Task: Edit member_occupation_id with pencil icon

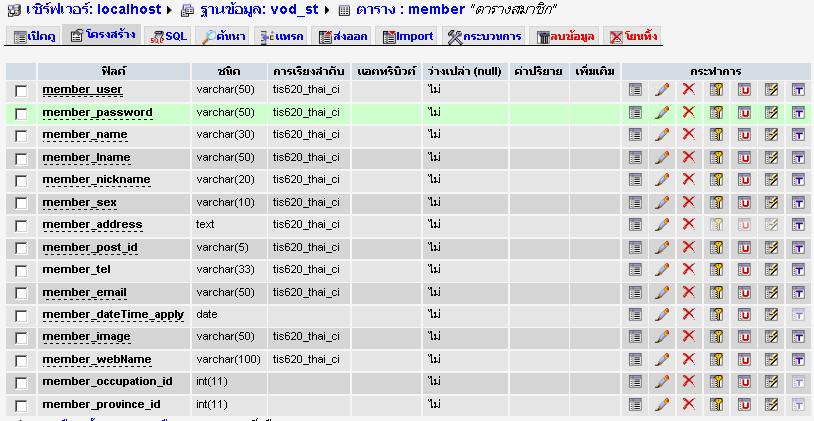Action: pos(662,382)
